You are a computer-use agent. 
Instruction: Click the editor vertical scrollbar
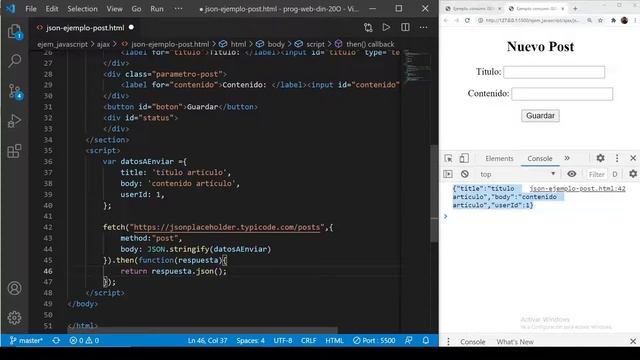point(434,192)
